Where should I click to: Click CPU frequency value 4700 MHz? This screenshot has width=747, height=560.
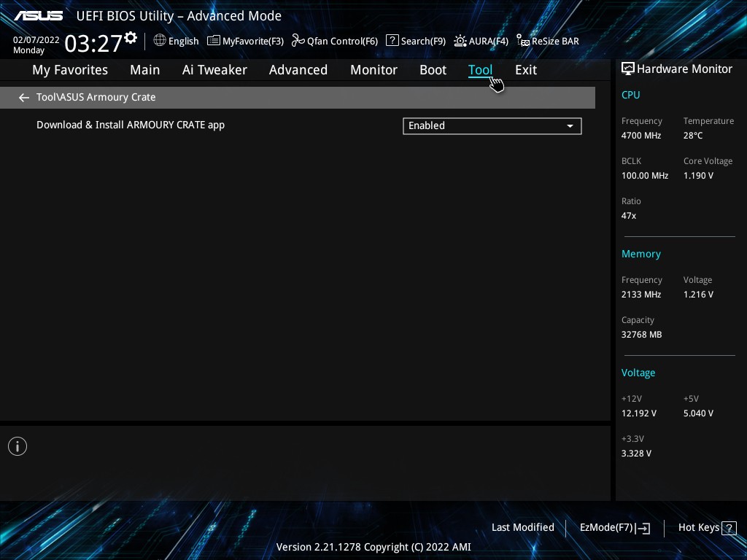(x=640, y=136)
